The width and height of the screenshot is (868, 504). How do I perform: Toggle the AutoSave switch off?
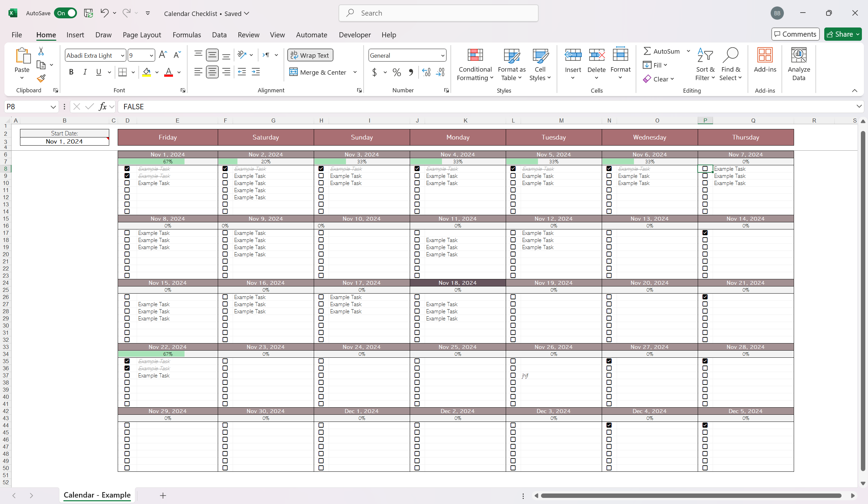coord(65,13)
